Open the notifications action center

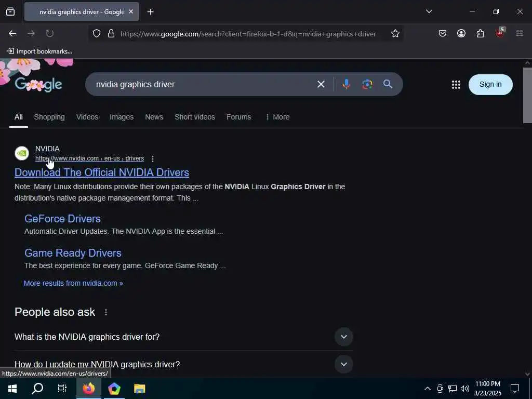tap(515, 389)
